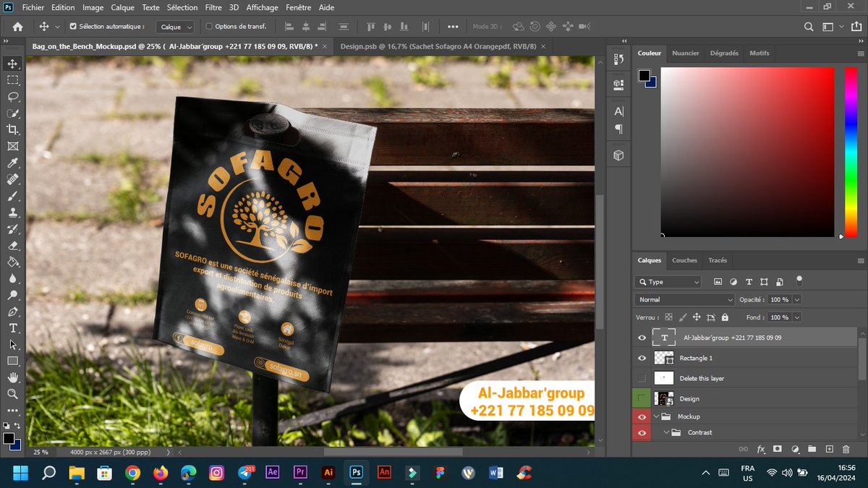Select the Pen tool
868x488 pixels.
click(13, 312)
